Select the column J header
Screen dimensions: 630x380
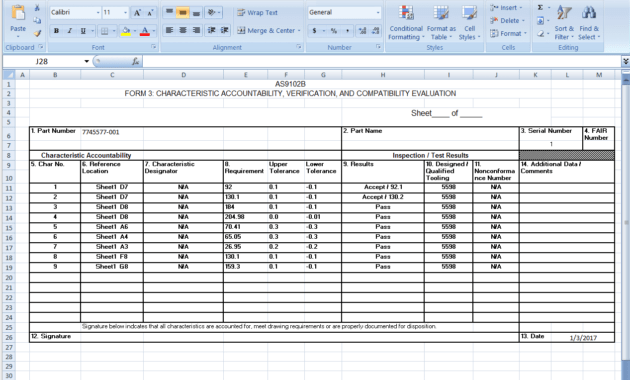pyautogui.click(x=496, y=75)
